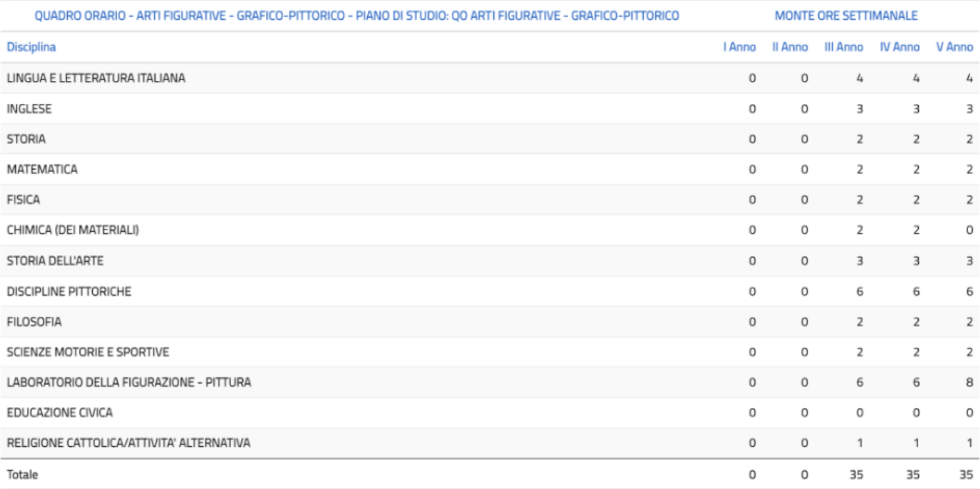Click the II Anno column header
Viewport: 980px width, 489px height.
click(x=790, y=47)
